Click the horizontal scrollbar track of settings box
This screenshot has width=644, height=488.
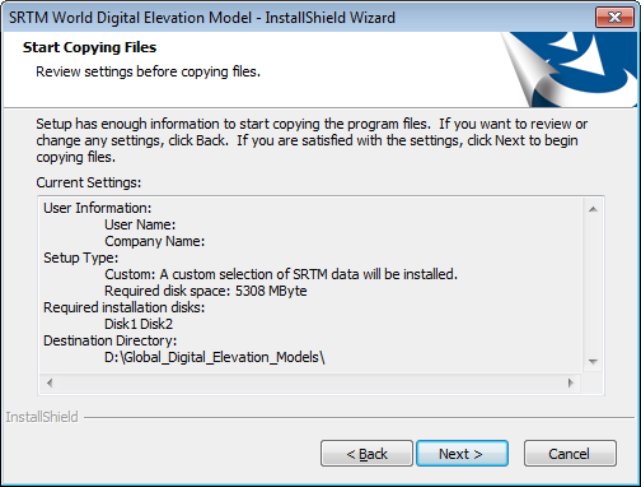pyautogui.click(x=310, y=383)
